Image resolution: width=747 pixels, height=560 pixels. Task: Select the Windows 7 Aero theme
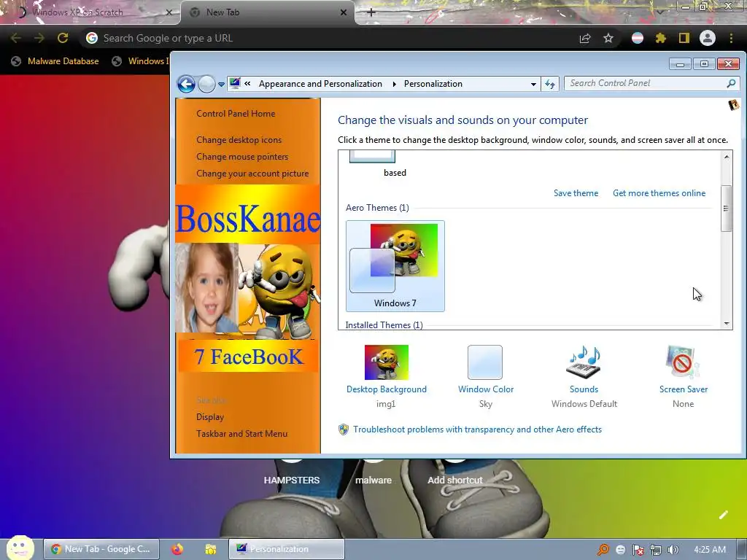click(395, 266)
